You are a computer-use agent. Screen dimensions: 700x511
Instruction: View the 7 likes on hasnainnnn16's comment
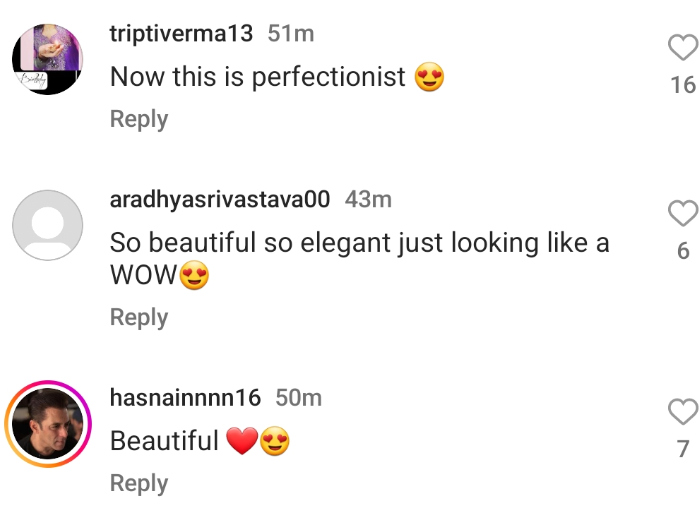coord(683,449)
